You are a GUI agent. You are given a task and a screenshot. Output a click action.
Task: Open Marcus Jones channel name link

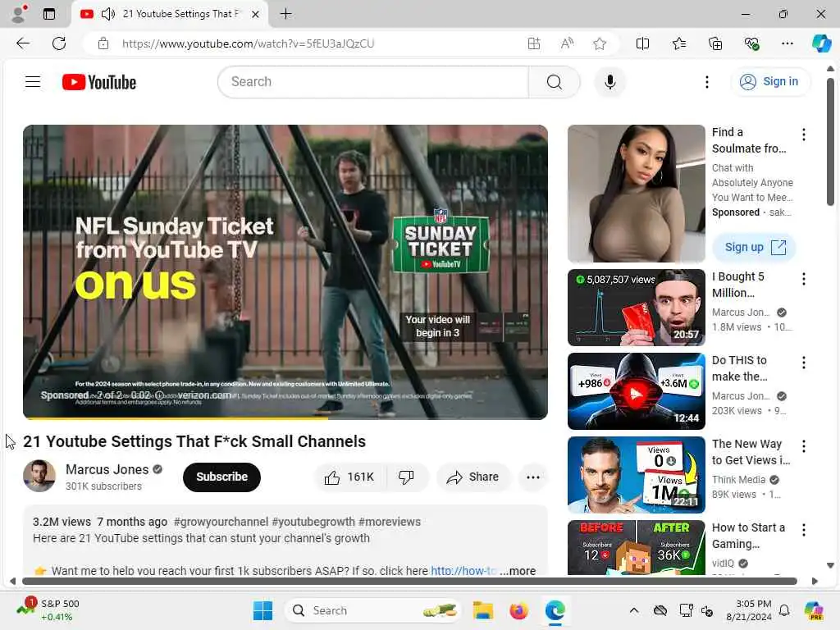107,469
